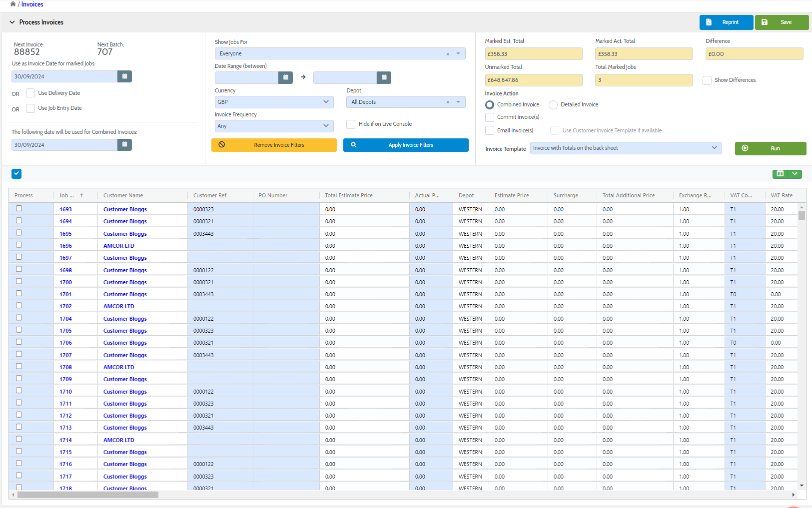The image size is (812, 508).
Task: Toggle Hide if on Live Console
Action: [351, 124]
